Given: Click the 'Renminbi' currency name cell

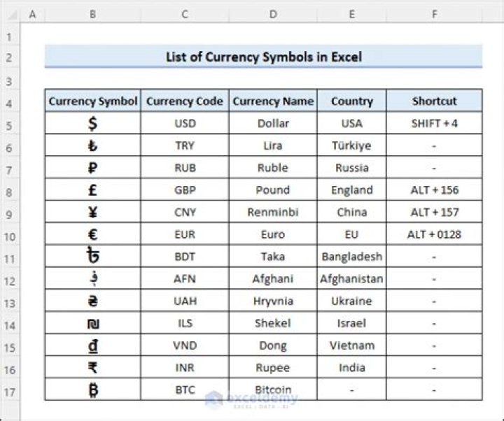Looking at the screenshot, I should 272,213.
